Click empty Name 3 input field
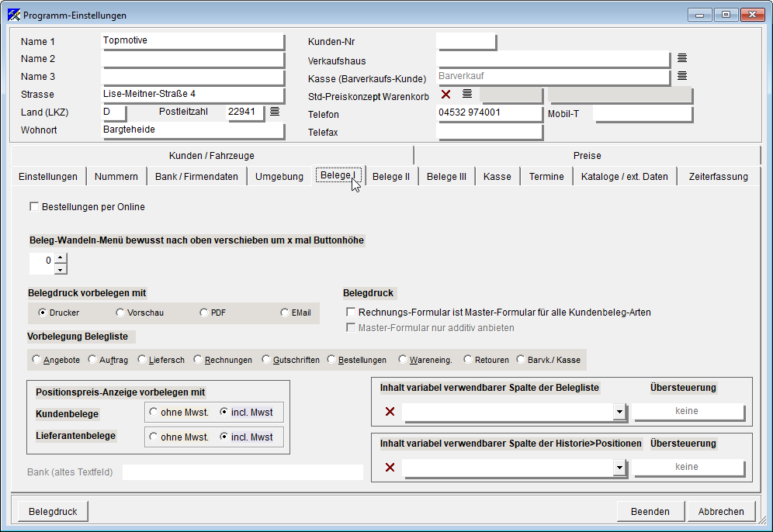 pos(192,77)
